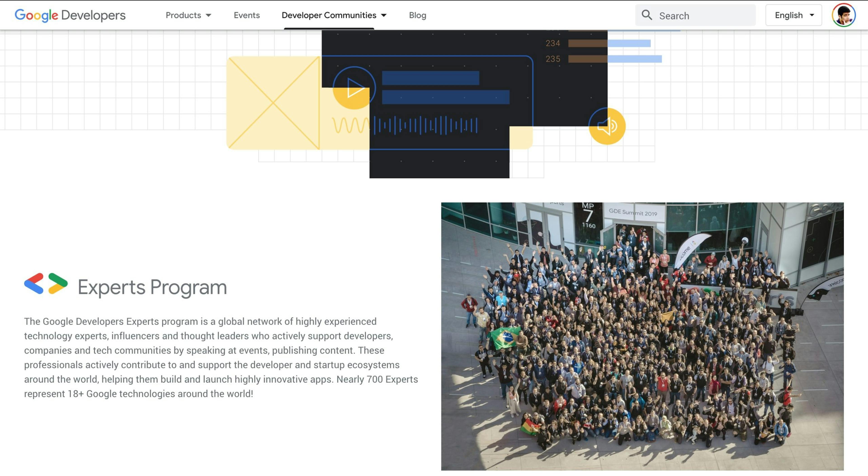Click the Experts Program description paragraph
Viewport: 868px width, 476px height.
[221, 357]
